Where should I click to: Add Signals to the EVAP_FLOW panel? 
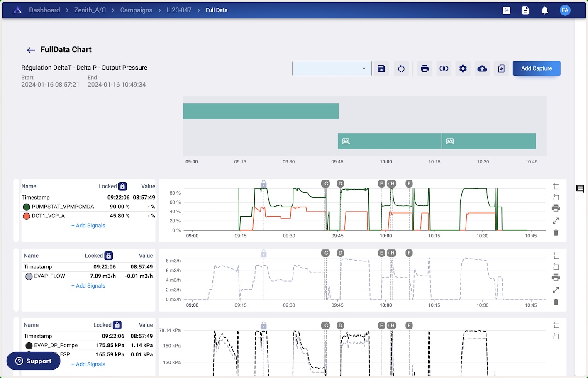coord(88,286)
